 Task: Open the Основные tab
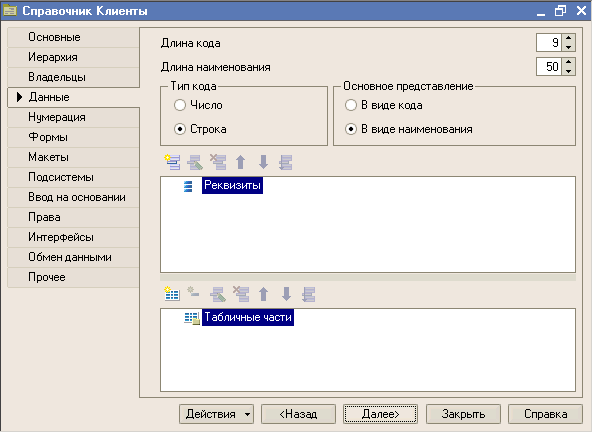pos(73,37)
